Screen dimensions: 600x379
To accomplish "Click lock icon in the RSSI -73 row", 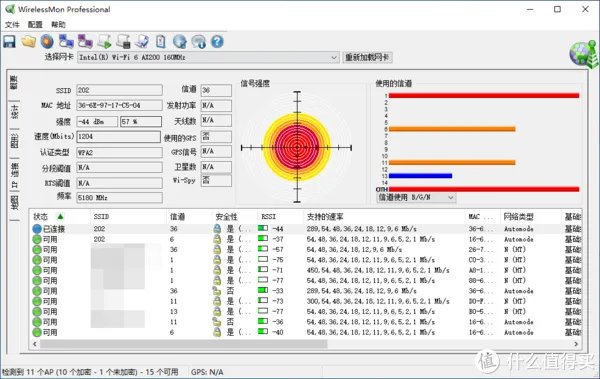I will [217, 301].
